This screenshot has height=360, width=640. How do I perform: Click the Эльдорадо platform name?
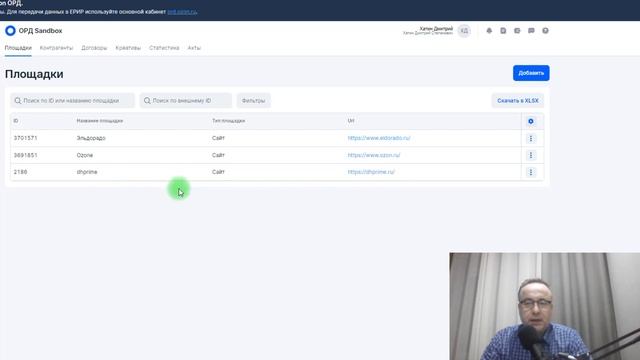coord(91,138)
